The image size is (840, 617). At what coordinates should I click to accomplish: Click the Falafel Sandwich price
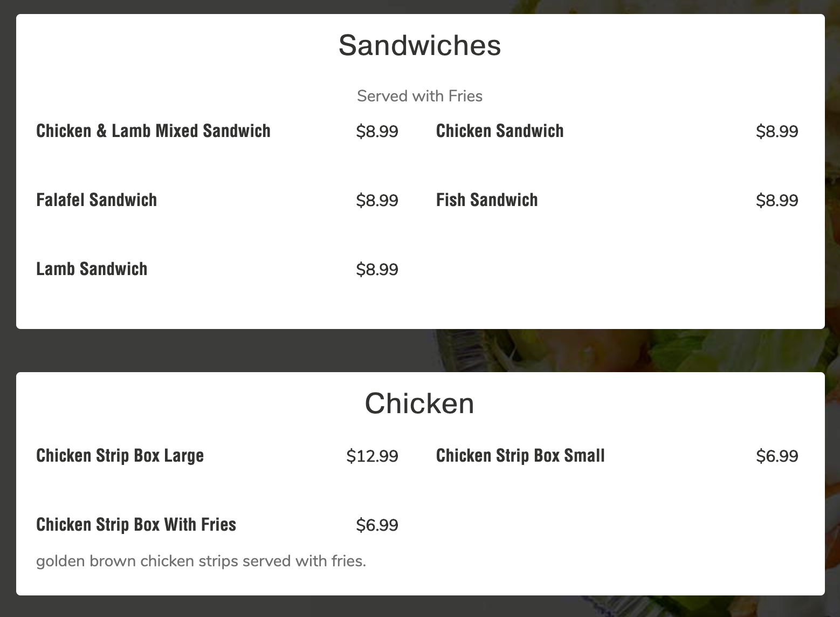click(377, 201)
